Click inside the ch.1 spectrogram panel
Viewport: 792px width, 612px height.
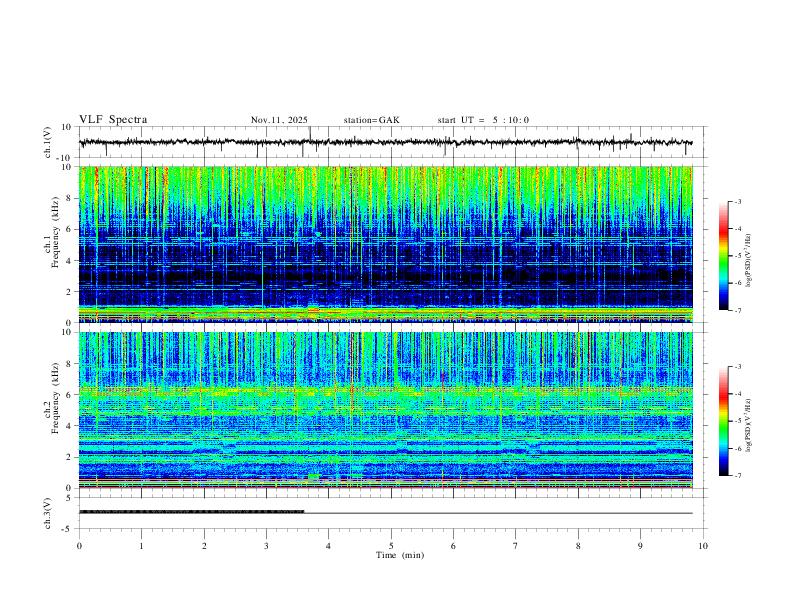pos(385,244)
